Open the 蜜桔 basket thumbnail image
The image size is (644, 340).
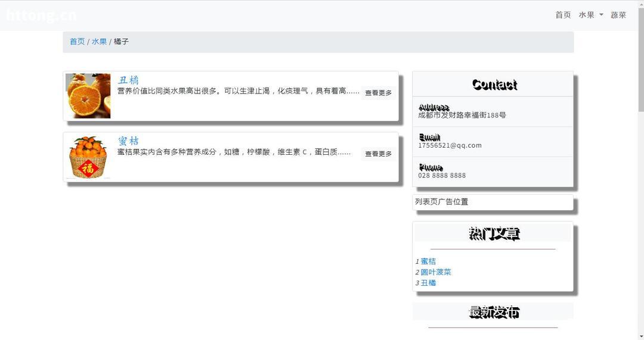click(x=88, y=157)
